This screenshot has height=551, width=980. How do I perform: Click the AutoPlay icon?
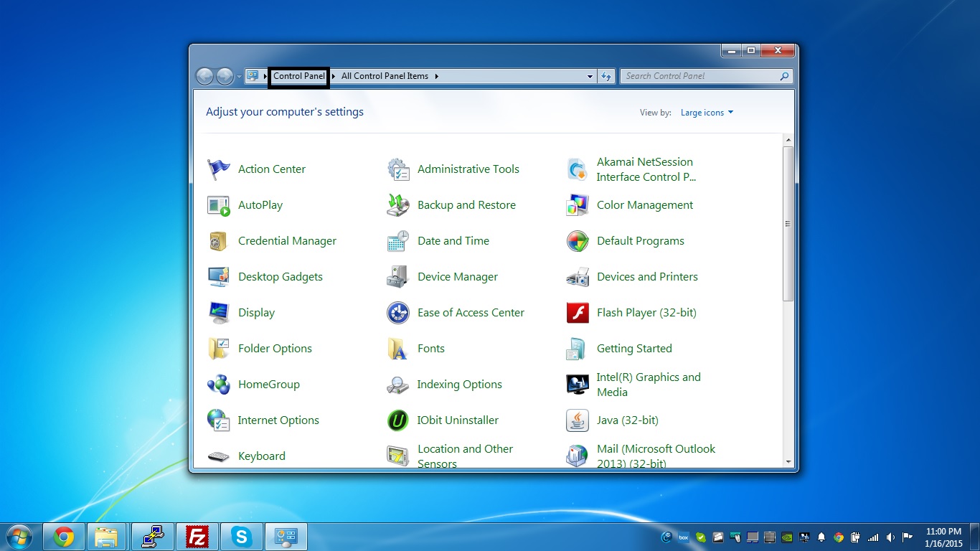218,205
